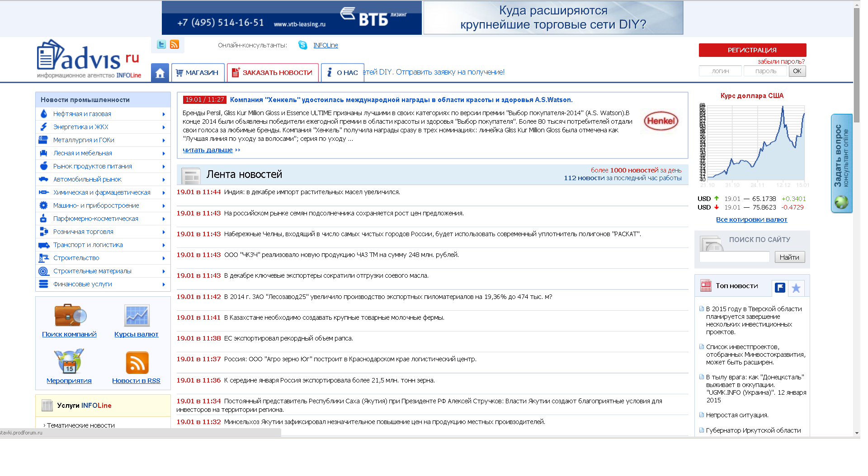
Task: Click the Найти search button
Action: [x=789, y=257]
